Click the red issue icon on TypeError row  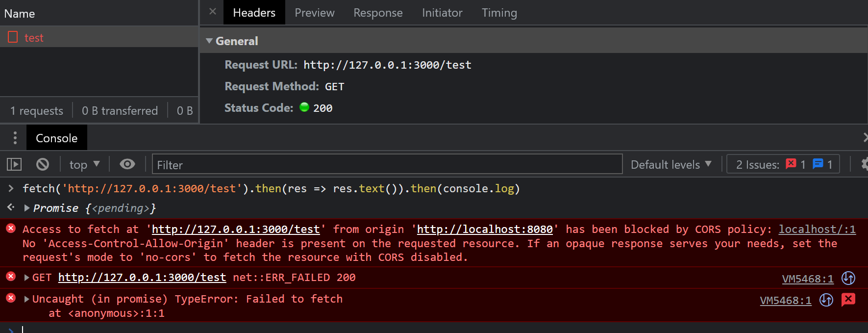848,300
